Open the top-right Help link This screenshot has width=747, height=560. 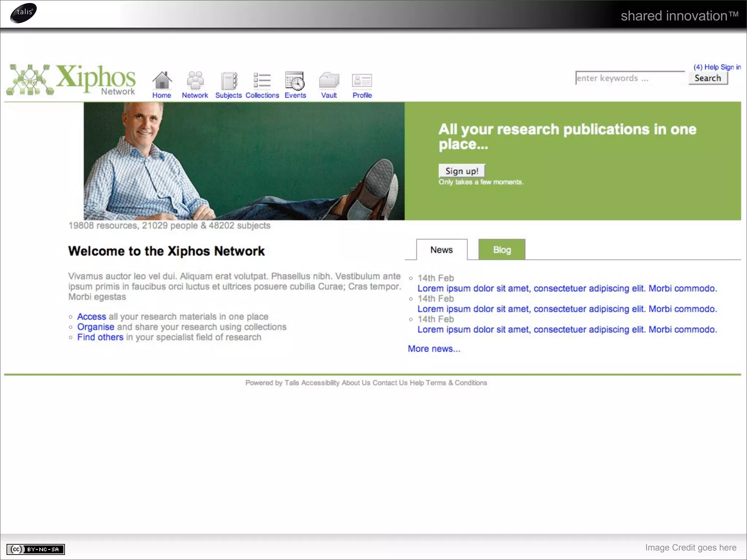coord(711,67)
